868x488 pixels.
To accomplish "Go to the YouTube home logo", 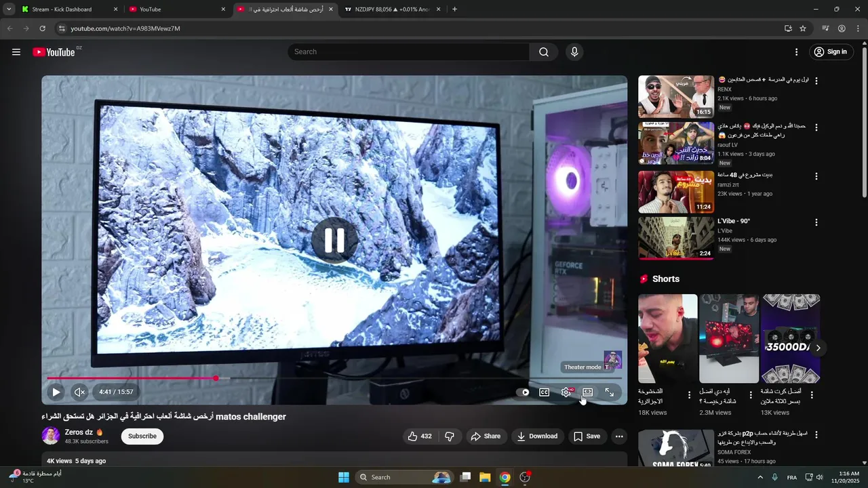I will point(54,52).
